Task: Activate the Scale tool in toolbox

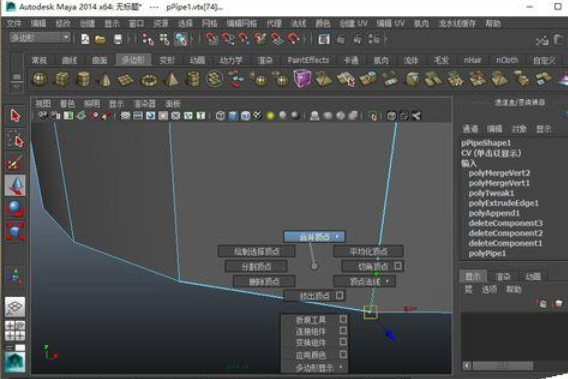Action: [x=15, y=231]
